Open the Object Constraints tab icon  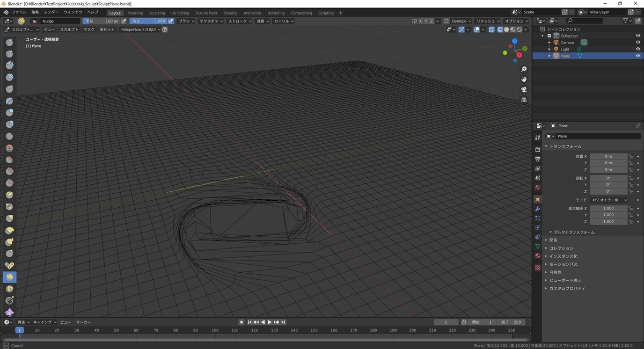[x=537, y=237]
